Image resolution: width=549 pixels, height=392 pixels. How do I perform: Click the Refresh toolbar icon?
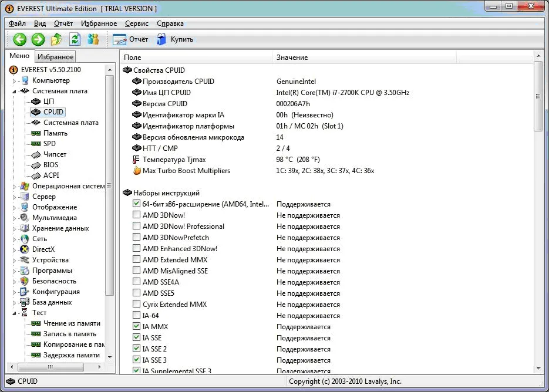[75, 39]
